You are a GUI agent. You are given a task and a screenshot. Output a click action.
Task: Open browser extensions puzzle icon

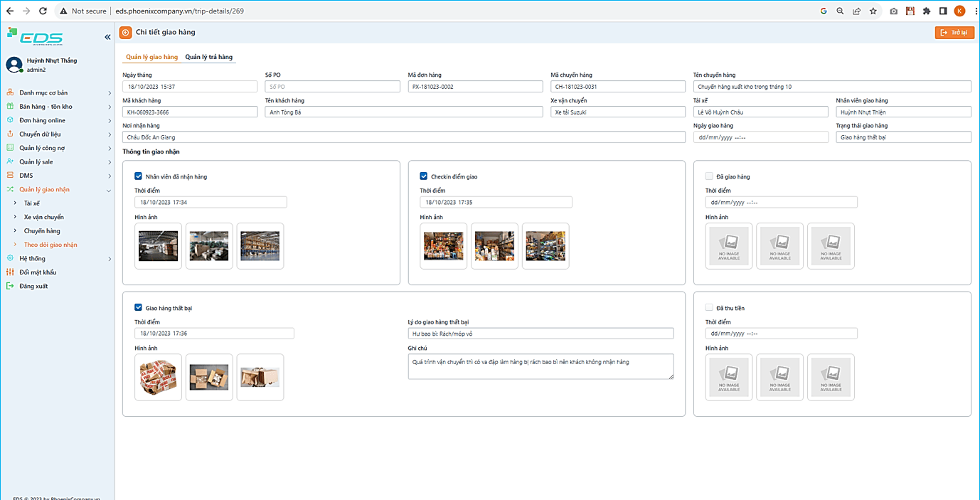pyautogui.click(x=926, y=11)
